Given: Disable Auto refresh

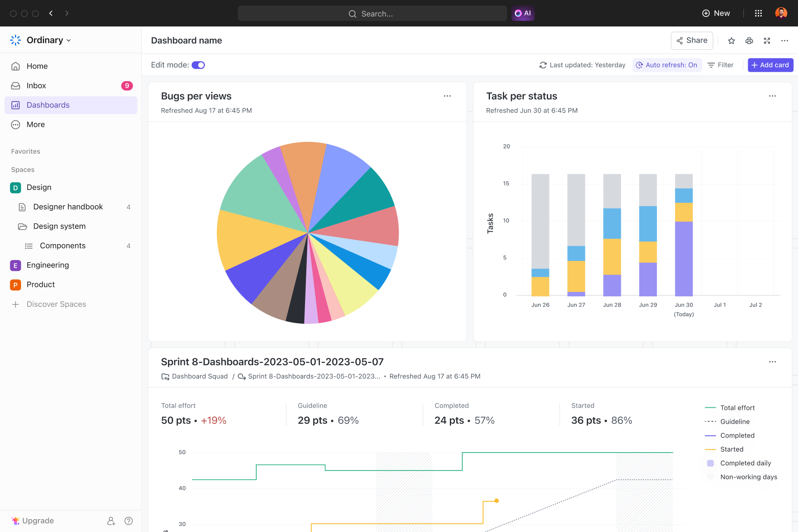Looking at the screenshot, I should coord(667,65).
